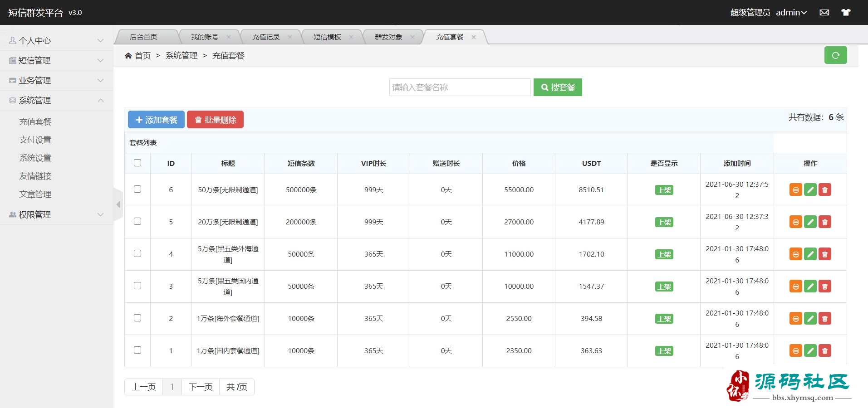The width and height of the screenshot is (868, 408).
Task: Tick the checkbox for package ID 6
Action: click(x=137, y=189)
